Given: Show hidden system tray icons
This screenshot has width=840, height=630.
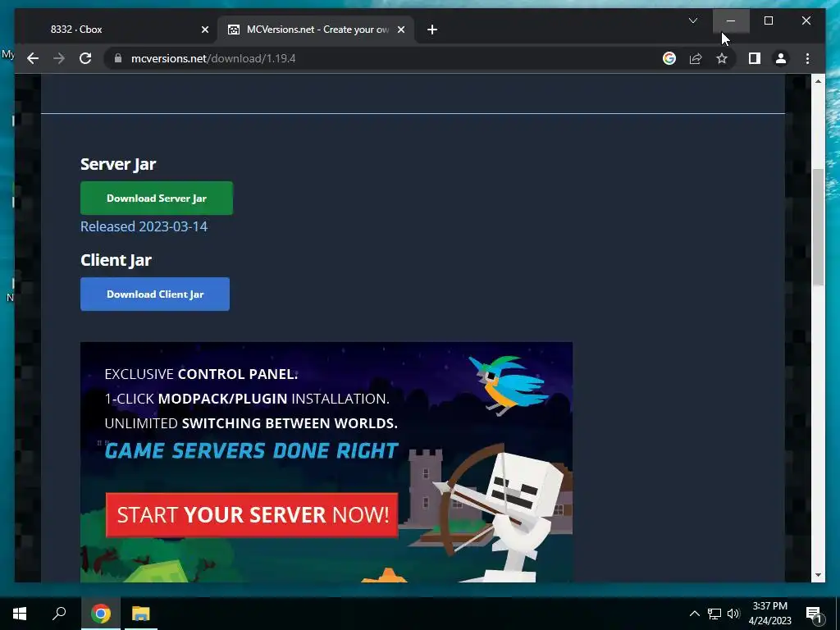Looking at the screenshot, I should click(694, 614).
